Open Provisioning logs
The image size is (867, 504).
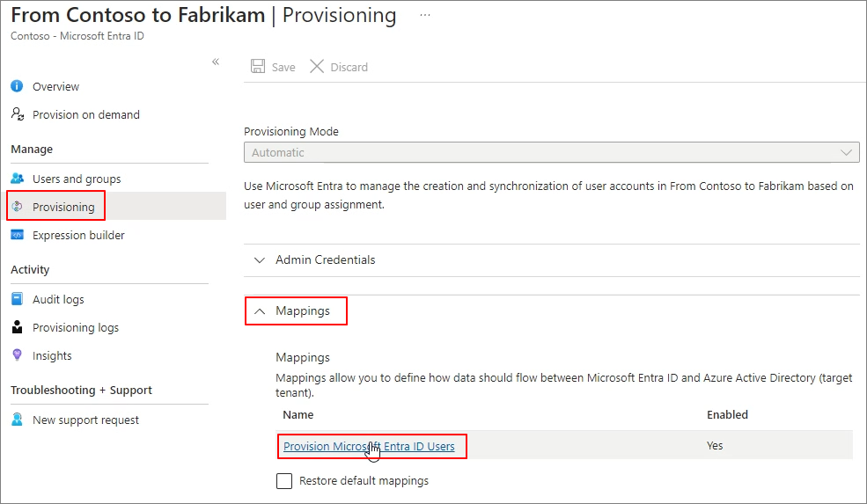point(75,328)
